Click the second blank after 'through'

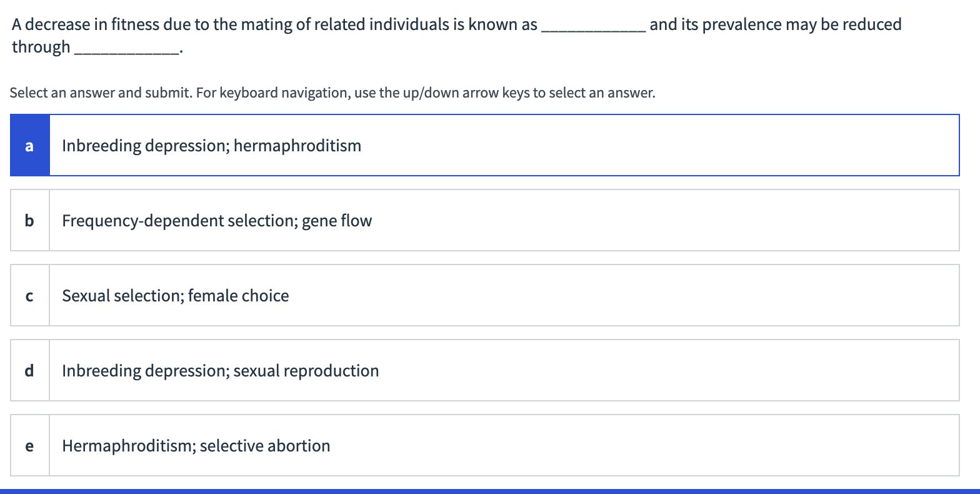126,49
